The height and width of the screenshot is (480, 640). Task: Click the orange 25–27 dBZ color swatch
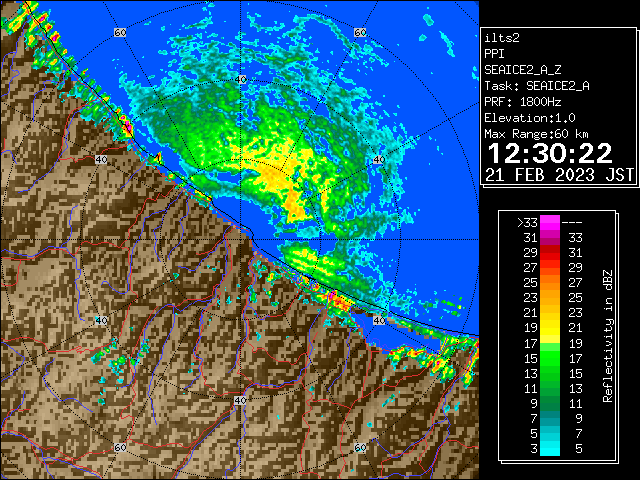(x=550, y=283)
